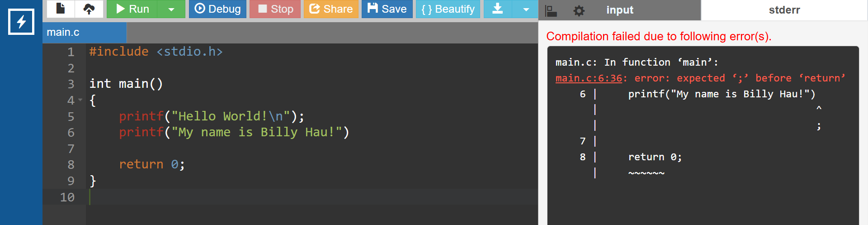Image resolution: width=868 pixels, height=225 pixels.
Task: Open the download options dropdown arrow
Action: click(x=526, y=9)
